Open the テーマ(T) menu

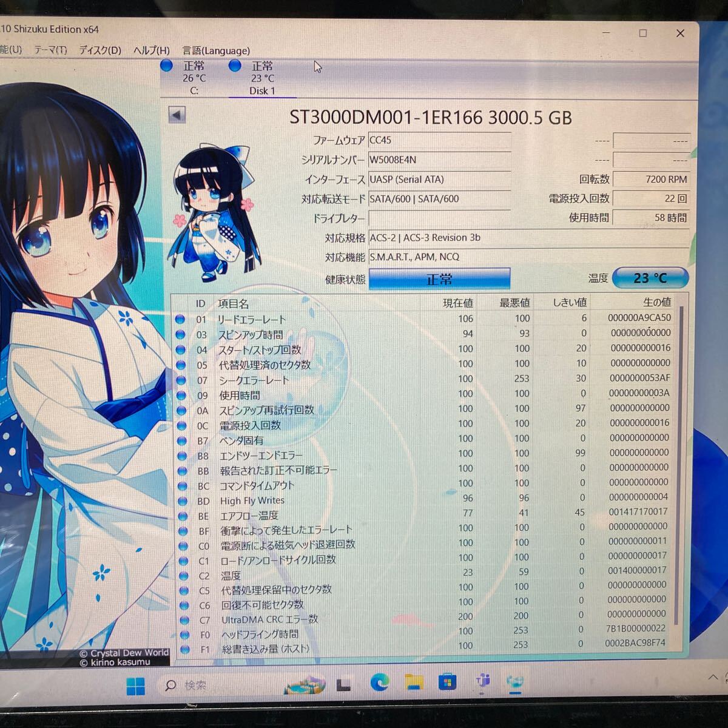click(x=50, y=50)
